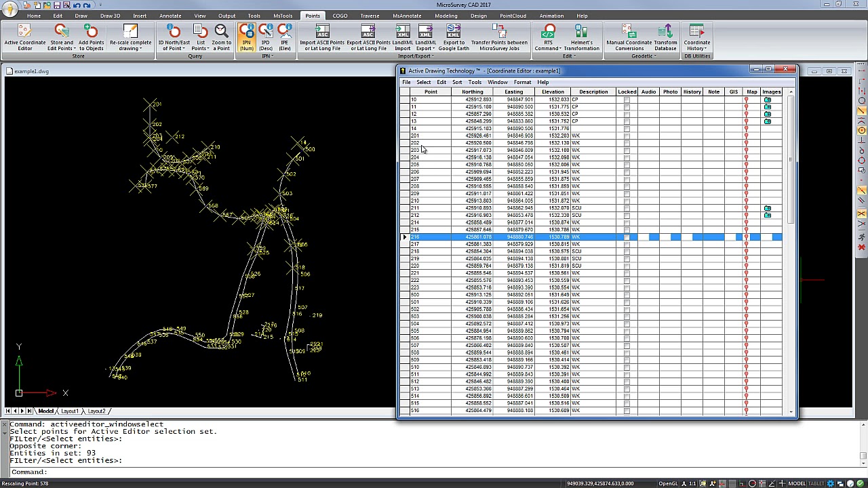Click Export ASCII Points or Lat Long File
This screenshot has height=488, width=868.
[x=368, y=37]
